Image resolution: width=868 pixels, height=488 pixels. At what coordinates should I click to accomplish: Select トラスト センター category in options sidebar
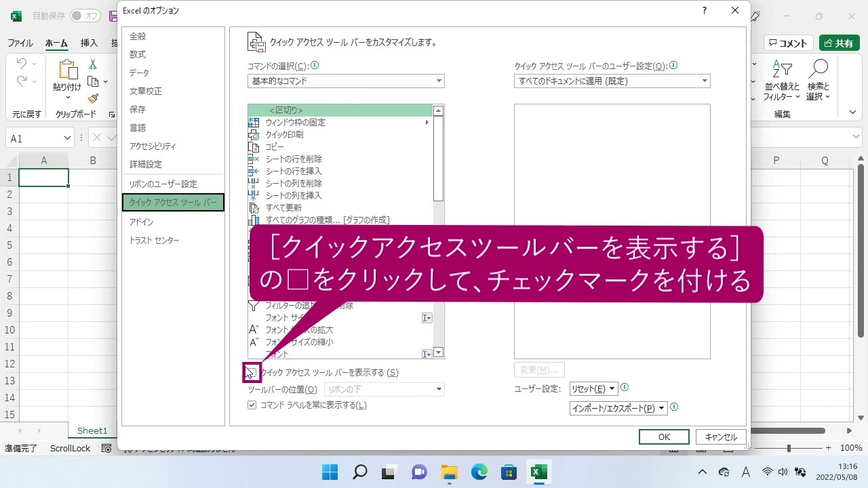[x=155, y=241]
